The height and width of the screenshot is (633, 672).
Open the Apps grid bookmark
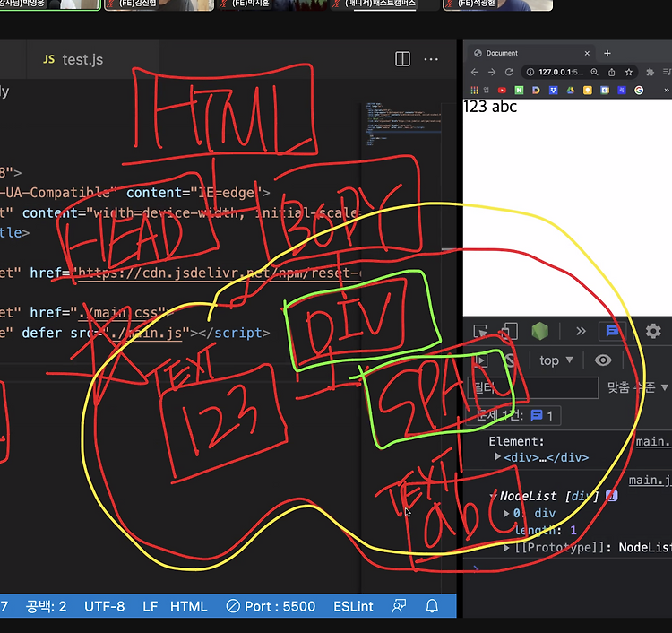474,90
